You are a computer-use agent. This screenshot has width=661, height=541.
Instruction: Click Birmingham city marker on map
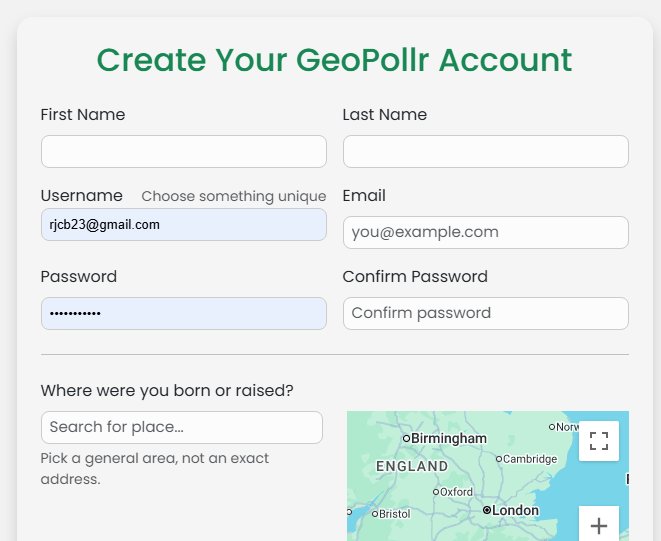click(x=406, y=438)
